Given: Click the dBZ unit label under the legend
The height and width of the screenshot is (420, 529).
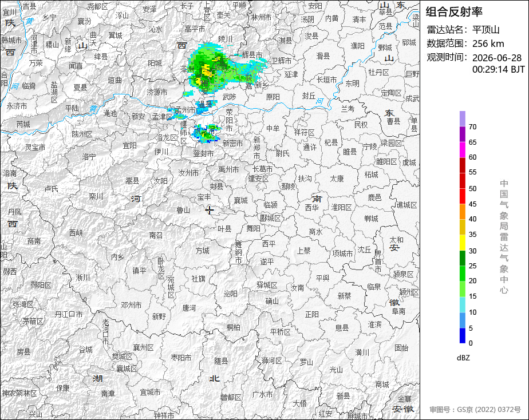Looking at the screenshot, I should 463,358.
